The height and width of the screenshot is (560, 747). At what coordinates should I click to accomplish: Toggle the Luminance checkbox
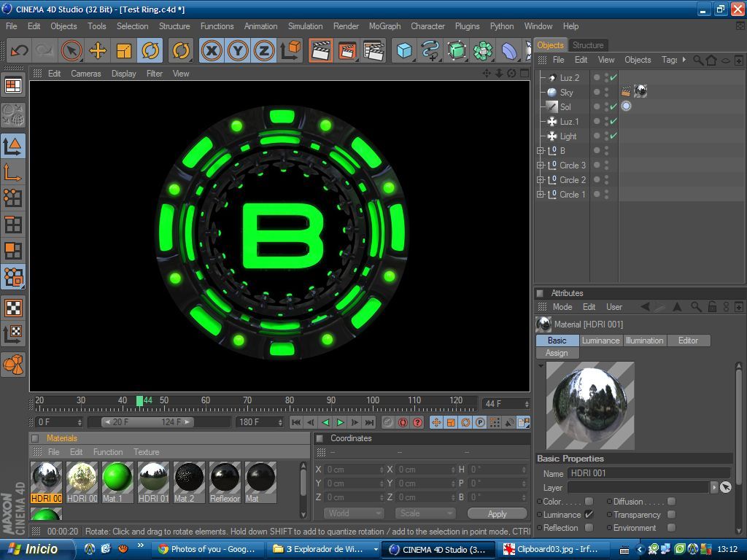(589, 514)
